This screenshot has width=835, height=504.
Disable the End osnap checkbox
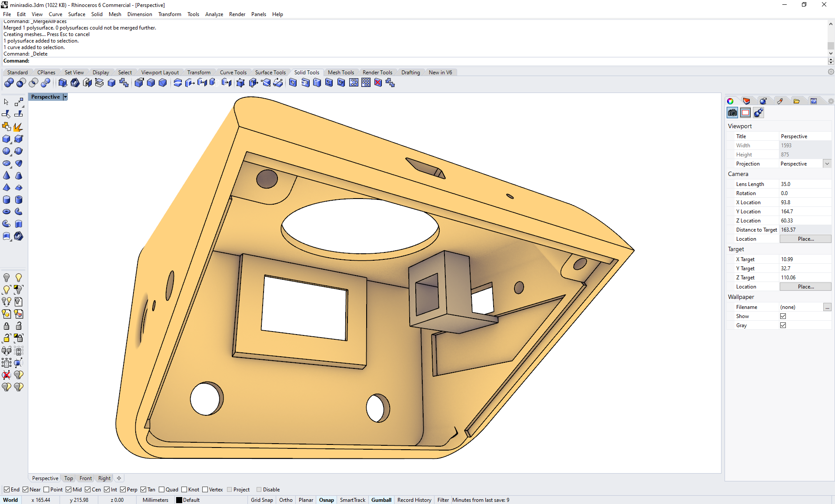pyautogui.click(x=6, y=490)
